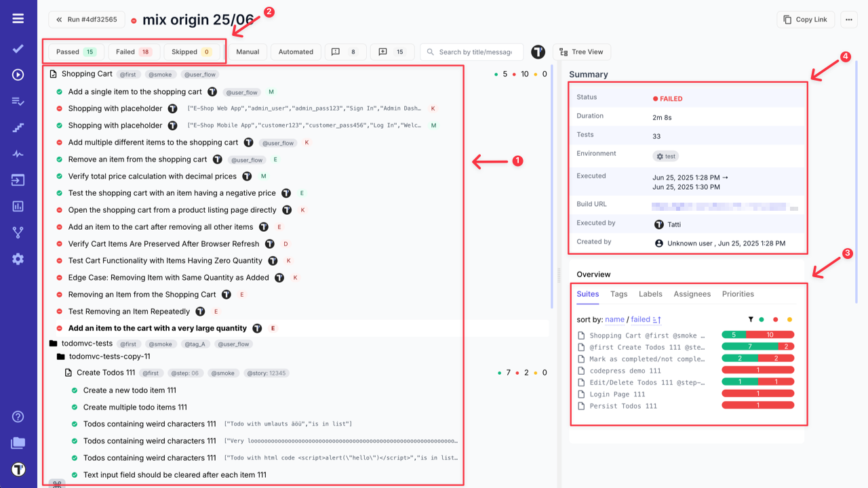The width and height of the screenshot is (868, 488).
Task: Open the help question mark icon in sidebar
Action: pos(18,416)
